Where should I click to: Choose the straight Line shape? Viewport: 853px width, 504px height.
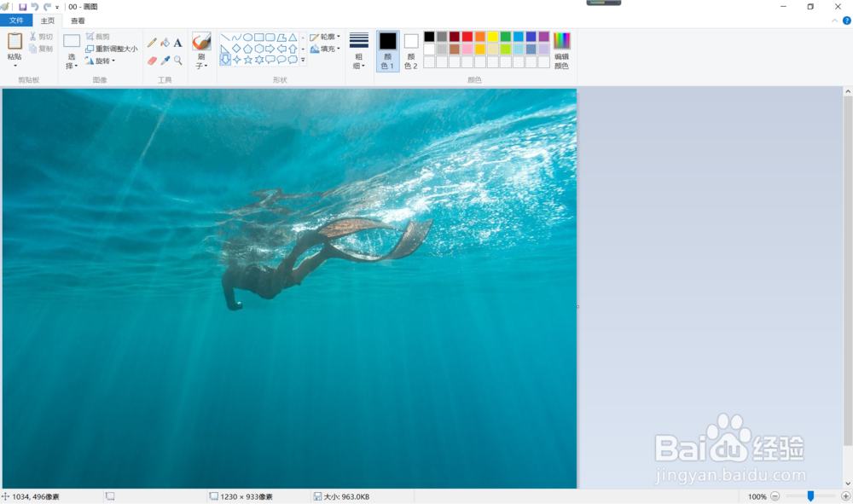225,38
